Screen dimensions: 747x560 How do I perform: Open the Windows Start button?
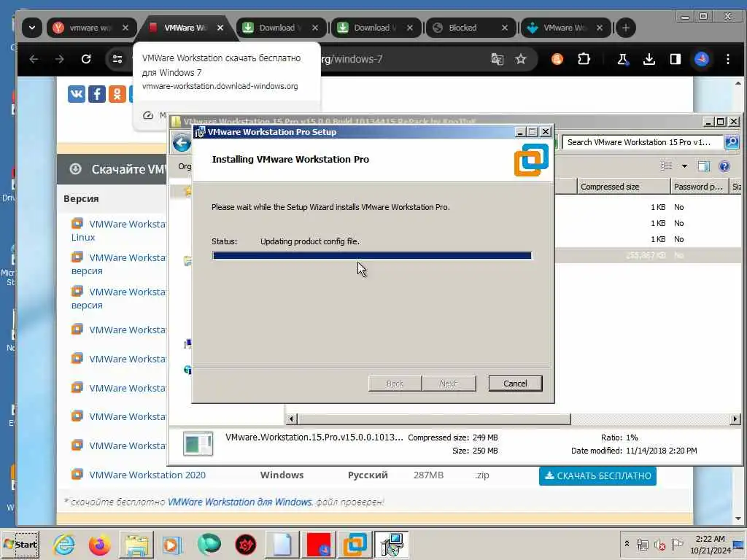click(x=20, y=545)
